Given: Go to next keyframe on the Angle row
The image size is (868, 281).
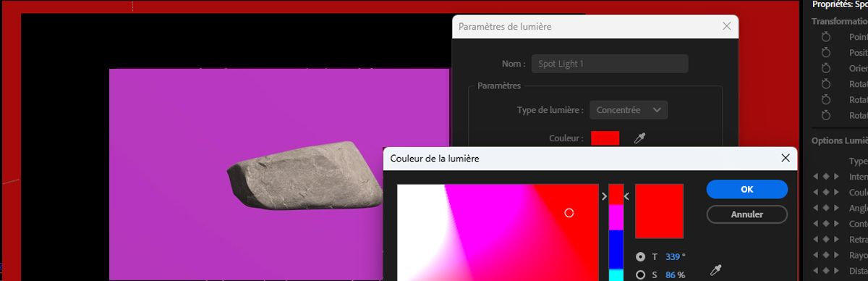Looking at the screenshot, I should pyautogui.click(x=837, y=209).
